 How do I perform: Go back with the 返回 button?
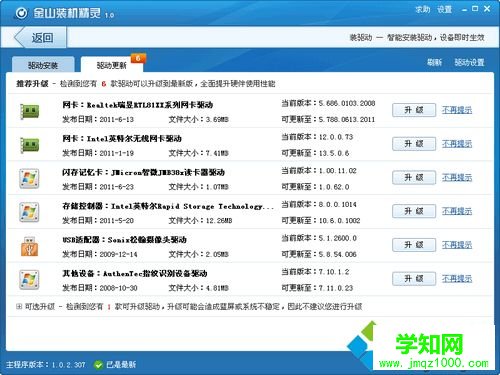pos(40,38)
